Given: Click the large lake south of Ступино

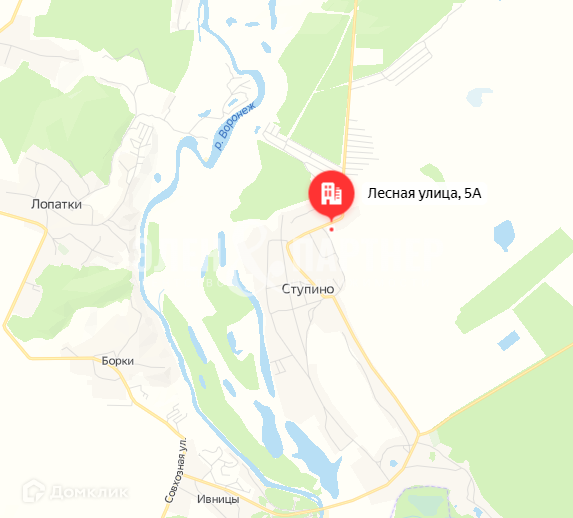Looking at the screenshot, I should click(x=316, y=456).
